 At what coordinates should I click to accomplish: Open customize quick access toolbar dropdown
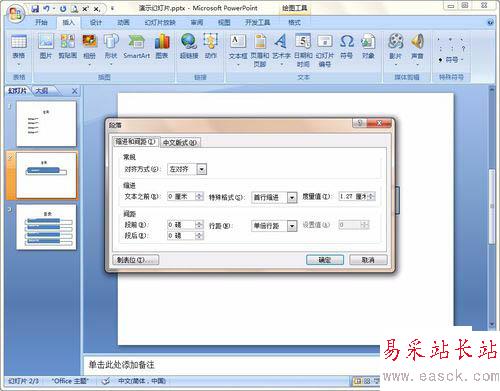tap(112, 9)
